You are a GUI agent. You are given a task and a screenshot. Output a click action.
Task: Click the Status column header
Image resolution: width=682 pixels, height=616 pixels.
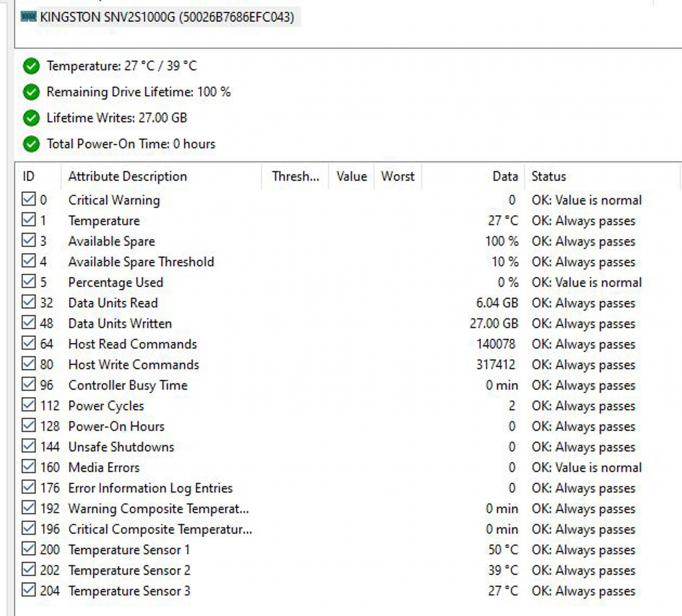(602, 176)
